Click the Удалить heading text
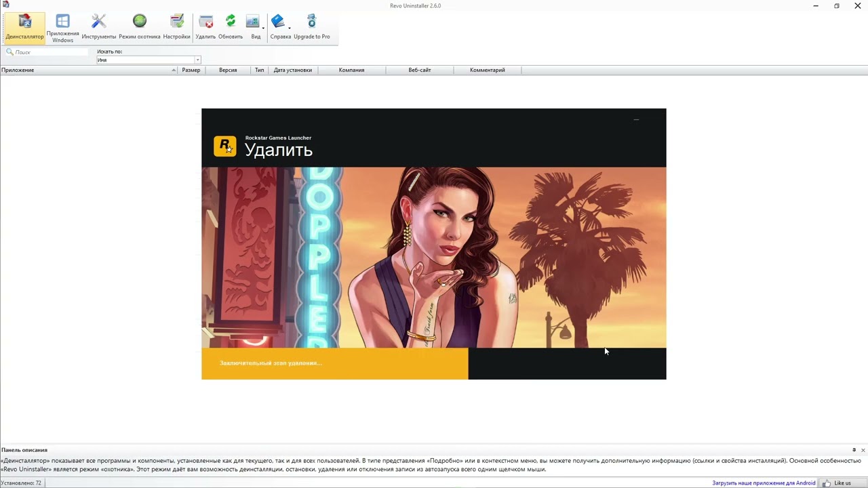Screen dimensions: 868x488 tap(278, 150)
